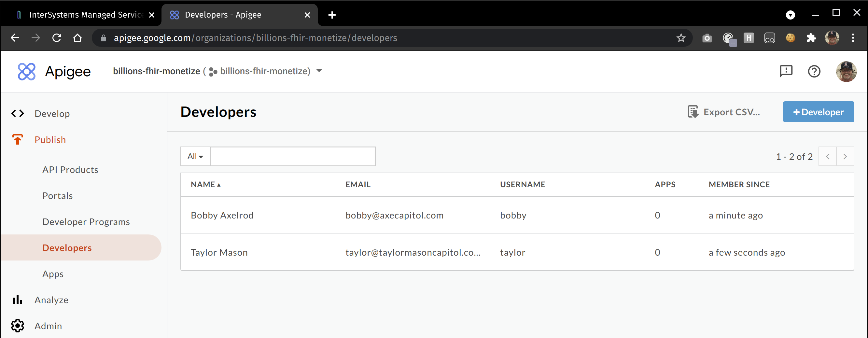Click the developer search input field
The image size is (868, 338).
point(292,156)
